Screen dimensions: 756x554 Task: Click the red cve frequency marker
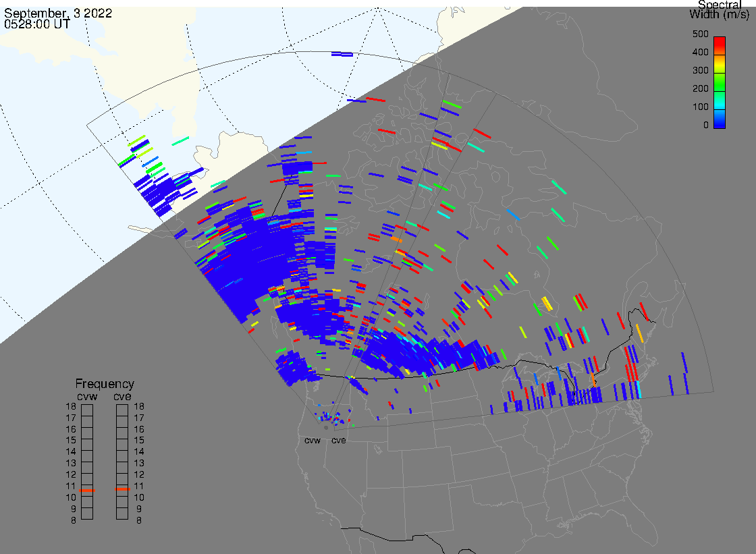tap(122, 489)
